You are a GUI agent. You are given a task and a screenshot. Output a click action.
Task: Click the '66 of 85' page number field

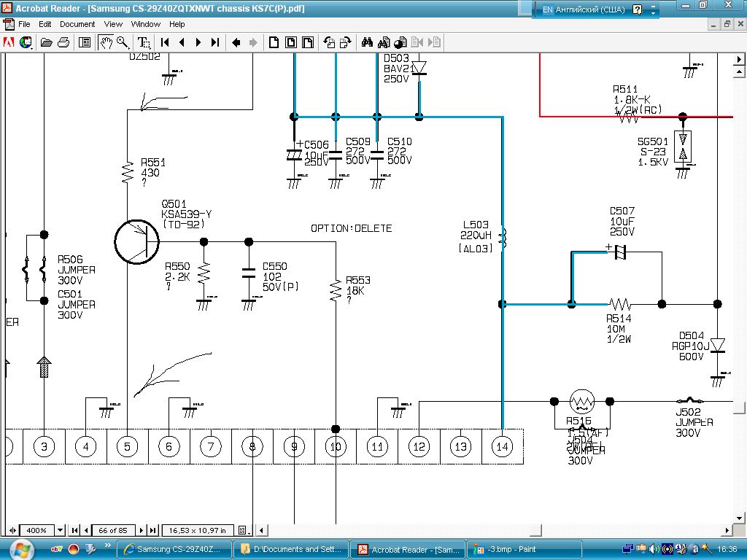113,530
